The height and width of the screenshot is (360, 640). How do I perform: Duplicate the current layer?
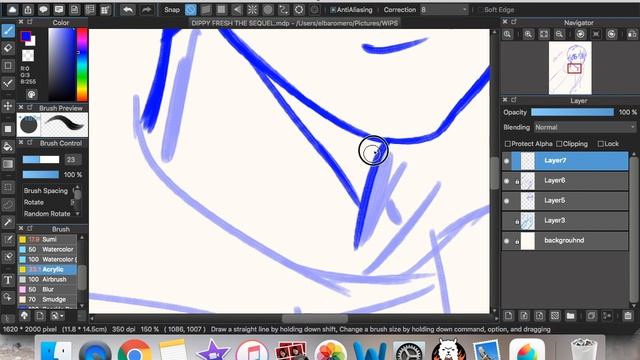(x=591, y=316)
